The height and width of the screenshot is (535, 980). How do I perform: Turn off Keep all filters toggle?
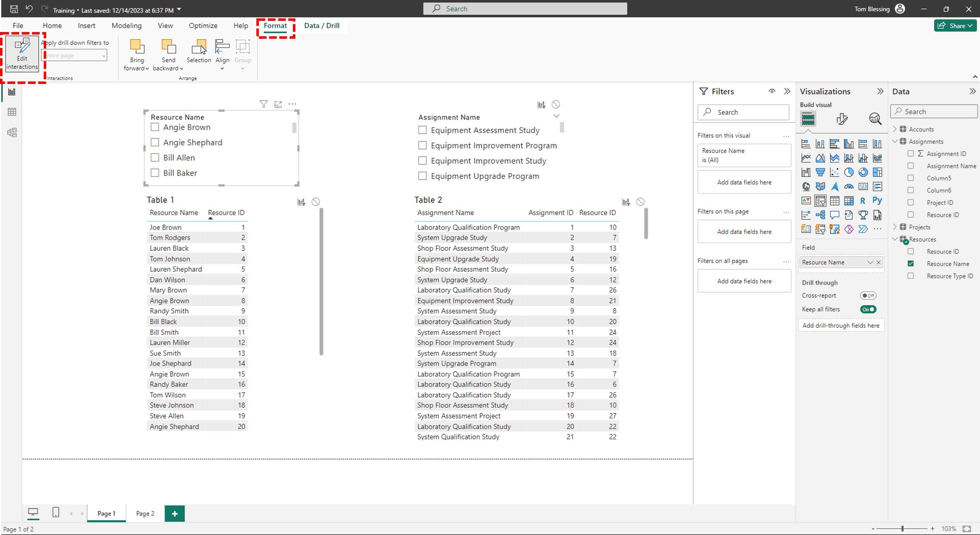click(x=868, y=309)
